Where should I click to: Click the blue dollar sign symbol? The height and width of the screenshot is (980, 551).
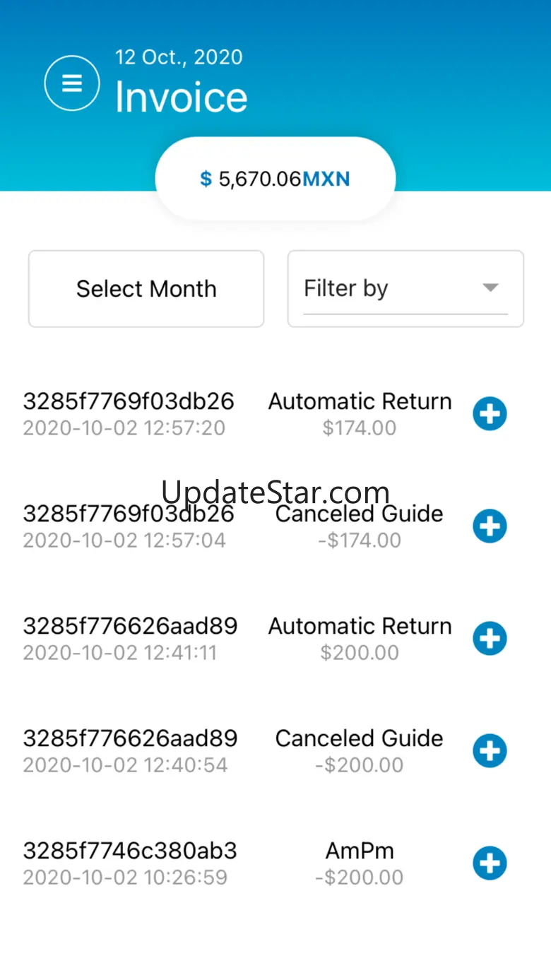click(206, 179)
